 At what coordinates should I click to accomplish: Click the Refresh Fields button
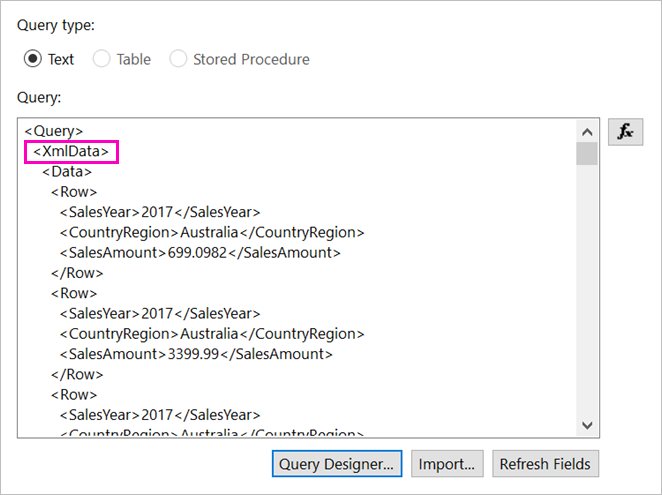point(545,464)
